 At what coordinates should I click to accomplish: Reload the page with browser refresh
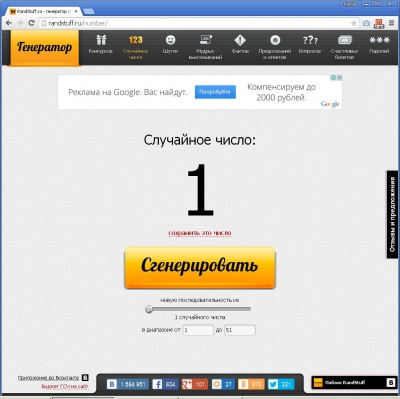(31, 23)
